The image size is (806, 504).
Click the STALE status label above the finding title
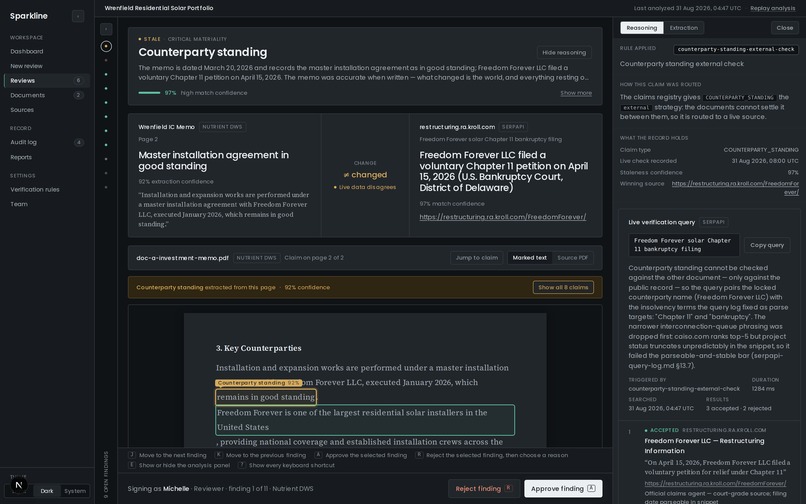coord(150,39)
